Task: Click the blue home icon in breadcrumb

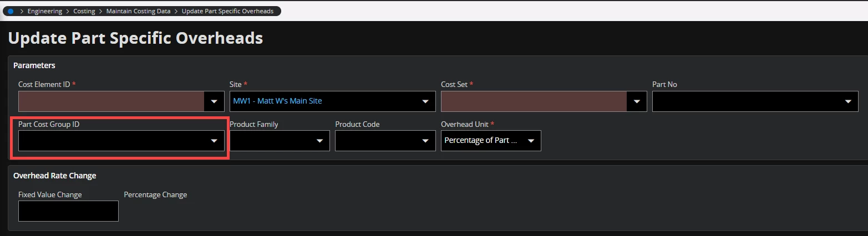Action: pos(11,11)
